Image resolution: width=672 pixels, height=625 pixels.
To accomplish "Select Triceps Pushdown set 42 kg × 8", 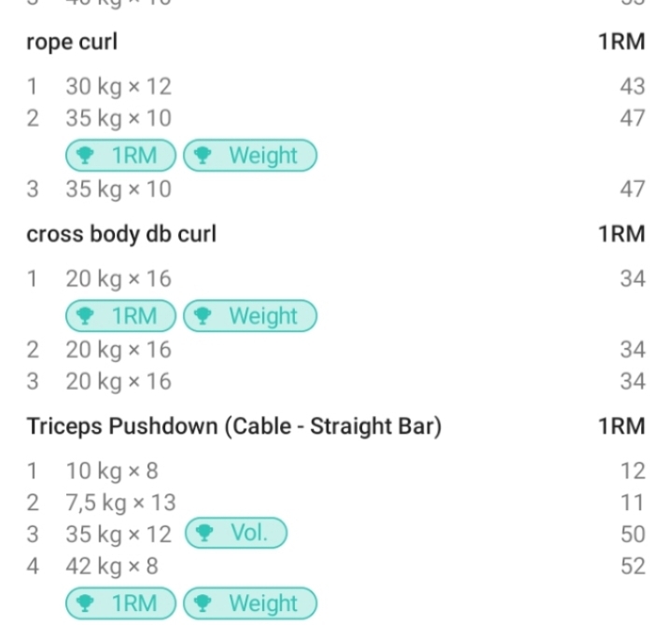I will tap(112, 566).
